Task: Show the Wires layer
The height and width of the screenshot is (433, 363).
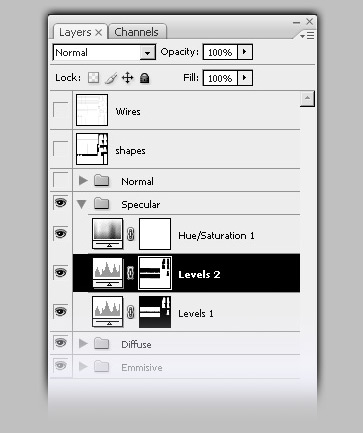Action: point(61,110)
